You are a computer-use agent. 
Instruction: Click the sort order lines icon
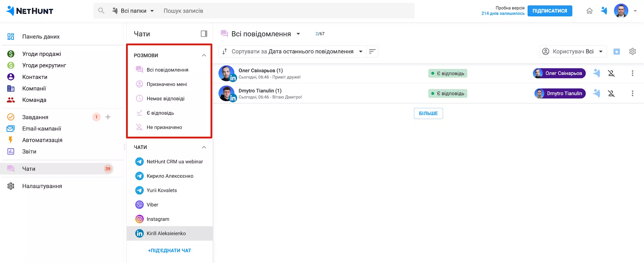pyautogui.click(x=372, y=51)
